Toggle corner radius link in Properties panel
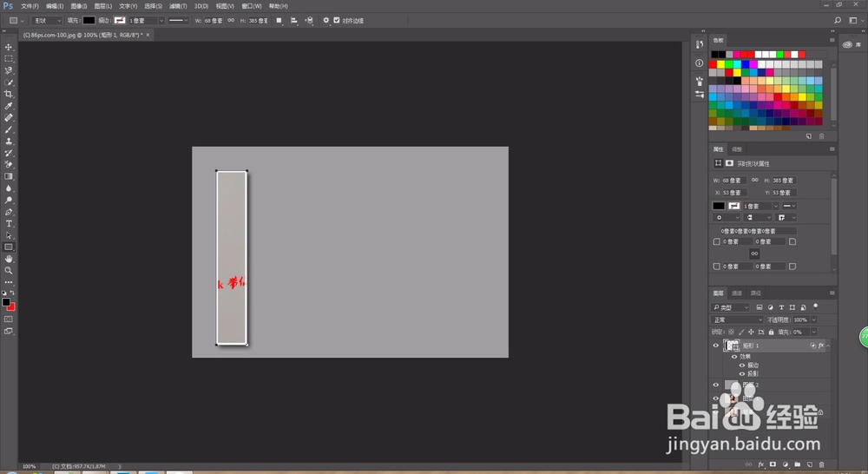 (754, 253)
